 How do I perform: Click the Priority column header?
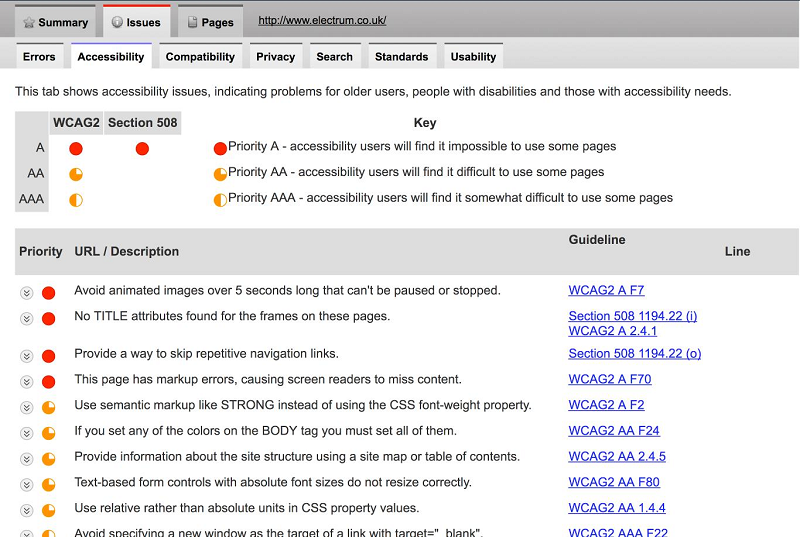tap(41, 251)
